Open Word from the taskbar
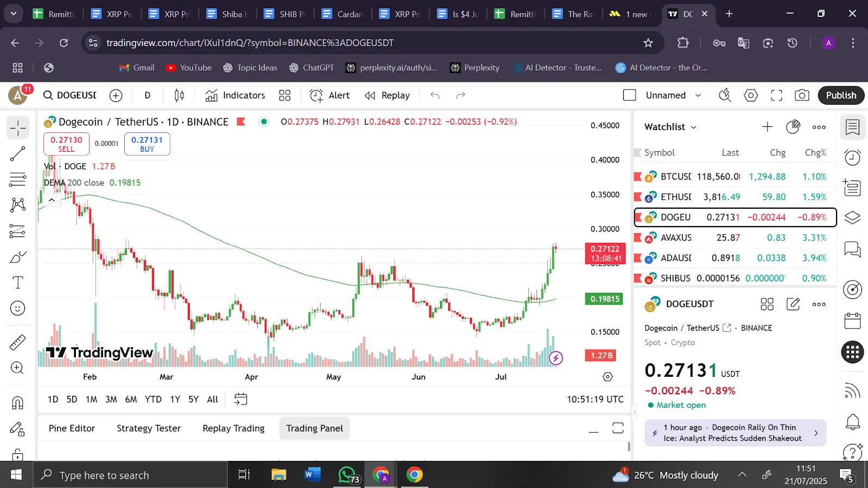This screenshot has width=868, height=488. 312,475
